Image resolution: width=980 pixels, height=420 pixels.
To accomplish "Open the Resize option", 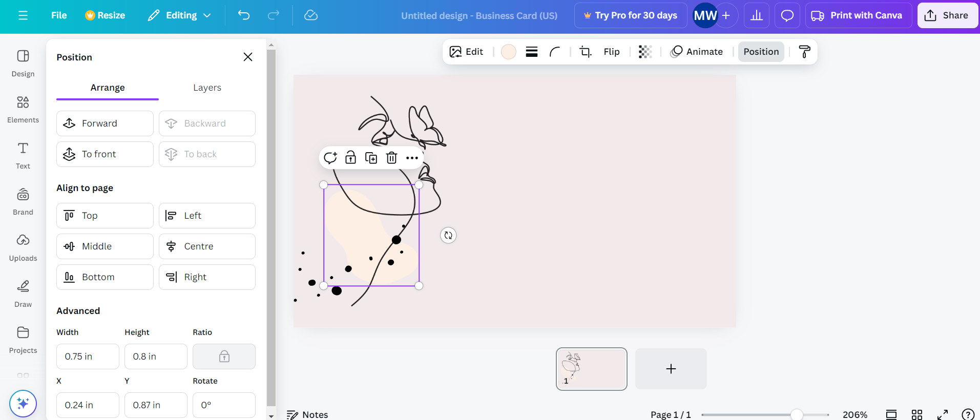I will pos(105,15).
